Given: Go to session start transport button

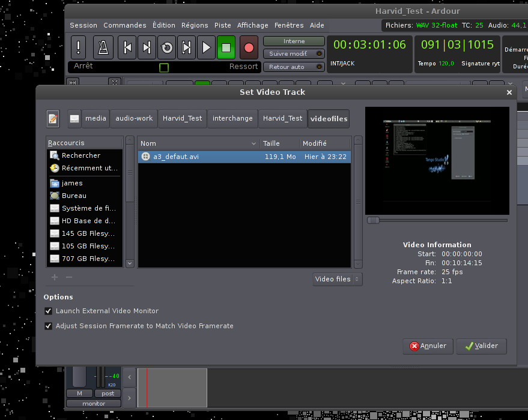Looking at the screenshot, I should (x=127, y=47).
